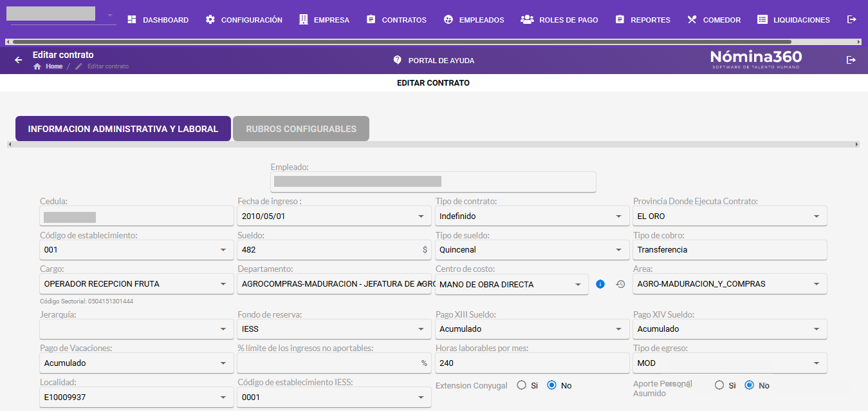Expand the Cargo dropdown

click(223, 284)
